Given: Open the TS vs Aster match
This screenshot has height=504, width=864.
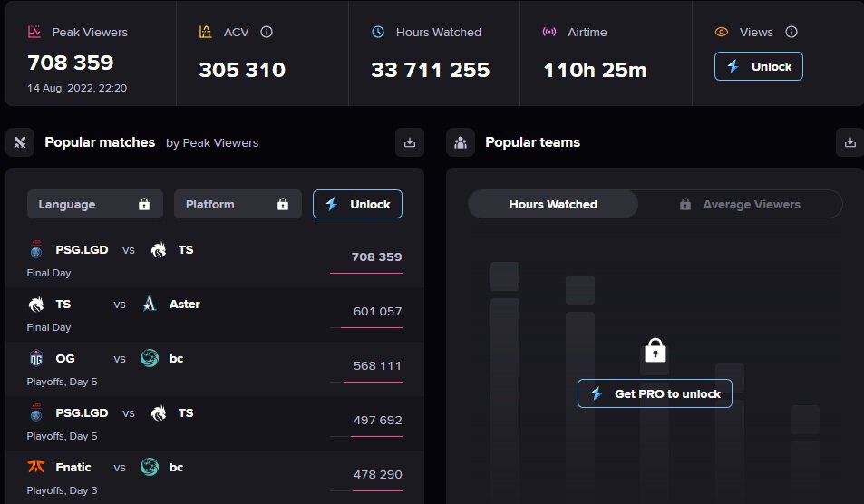Looking at the screenshot, I should point(214,314).
